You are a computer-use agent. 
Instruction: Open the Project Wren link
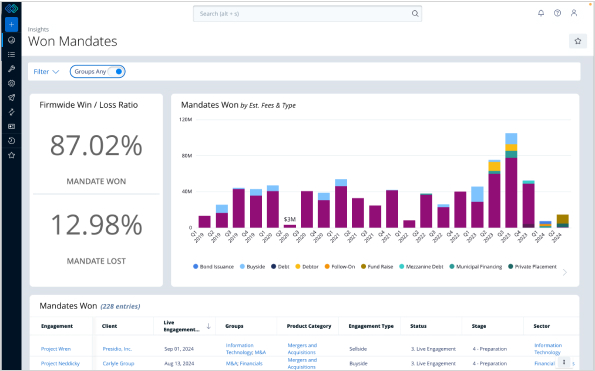(x=56, y=349)
